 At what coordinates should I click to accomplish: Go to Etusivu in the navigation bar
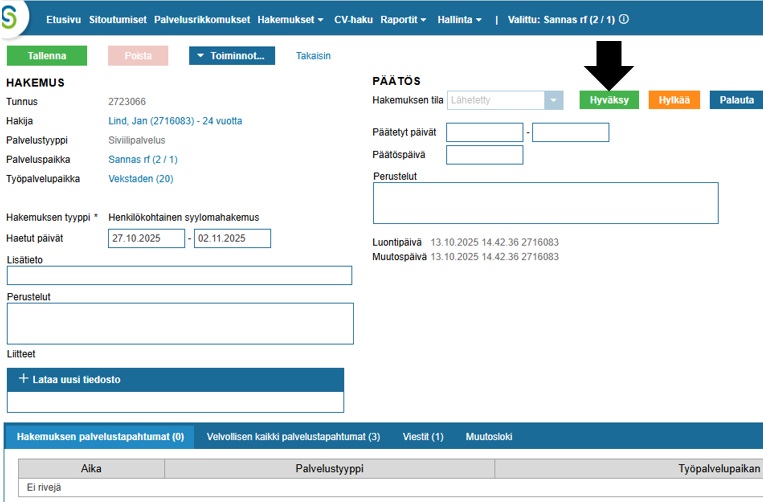[63, 19]
